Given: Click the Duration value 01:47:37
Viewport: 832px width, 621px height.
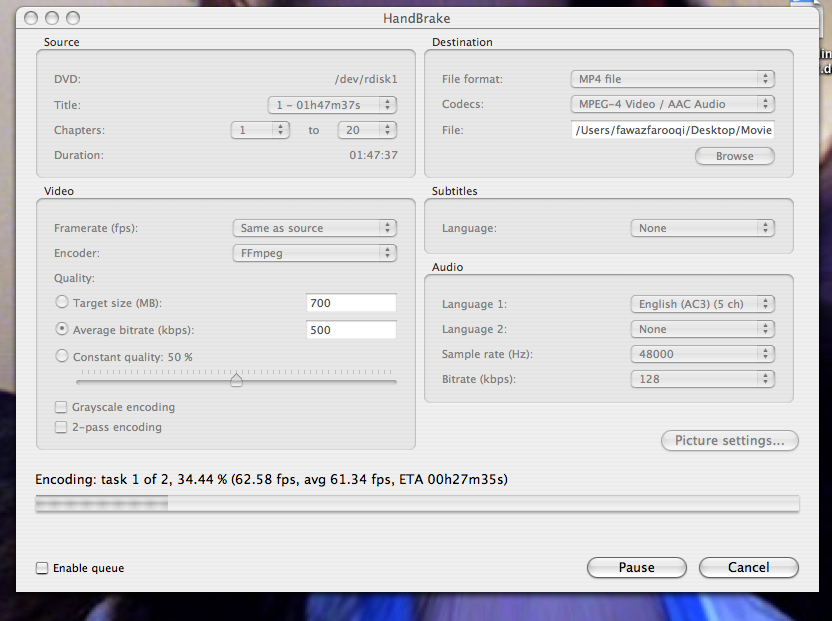Looking at the screenshot, I should point(374,155).
